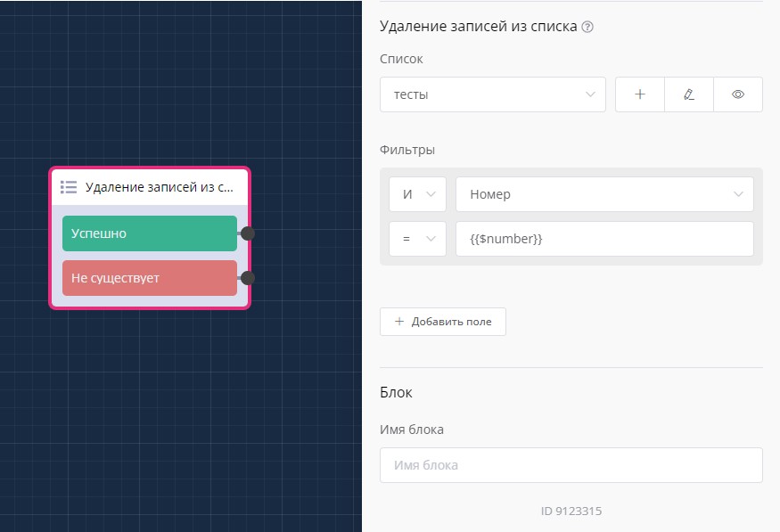Click the connector dot next to Успешно
This screenshot has width=780, height=532.
pos(248,233)
